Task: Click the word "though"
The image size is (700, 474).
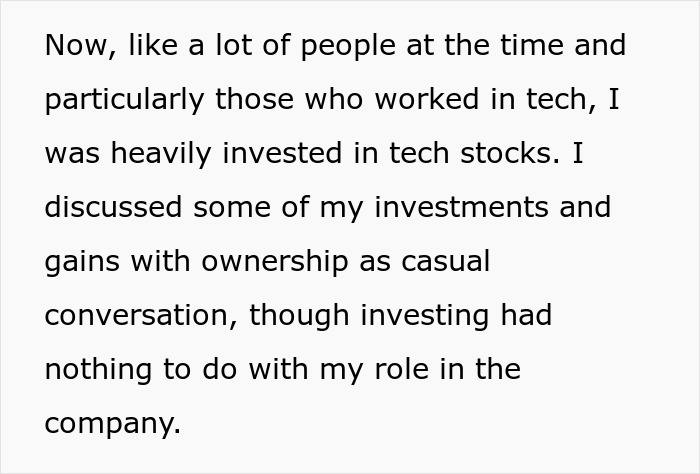Action: click(299, 316)
